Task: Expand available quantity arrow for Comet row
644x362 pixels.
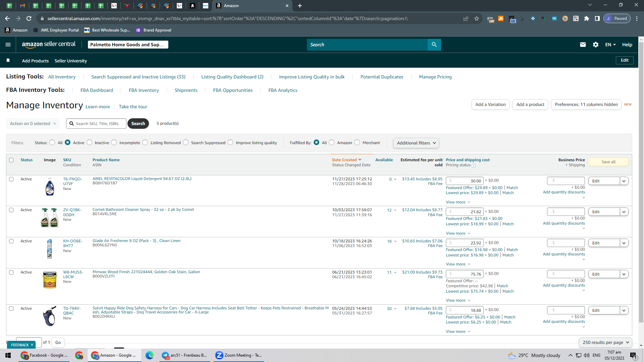Action: 395,210
